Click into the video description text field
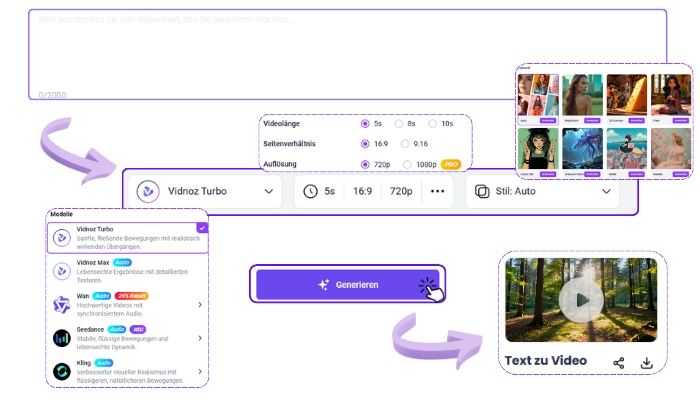 (348, 52)
